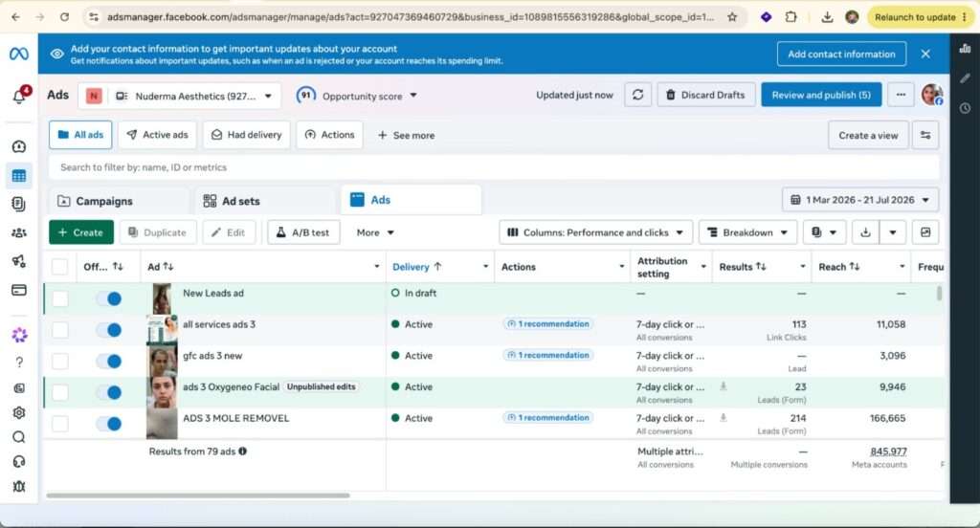
Task: Select the Actions view filter
Action: [329, 135]
